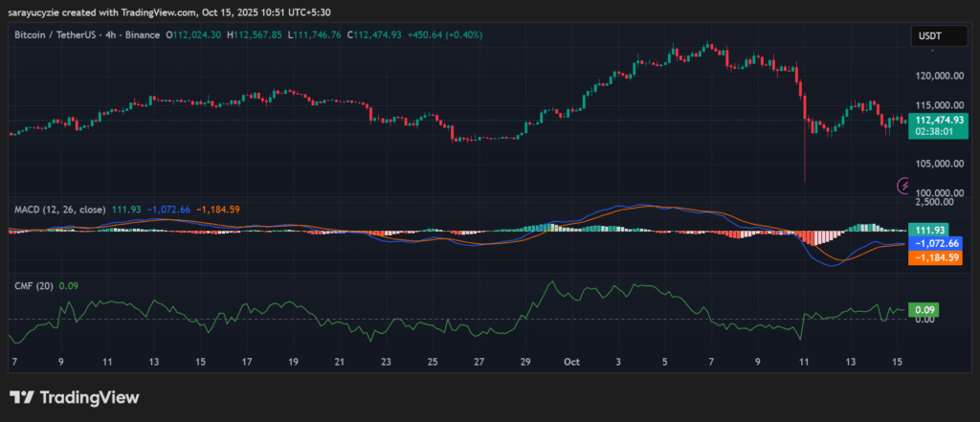Click the TradingView.com text in header
Viewport: 980px width, 422px height.
(x=174, y=11)
